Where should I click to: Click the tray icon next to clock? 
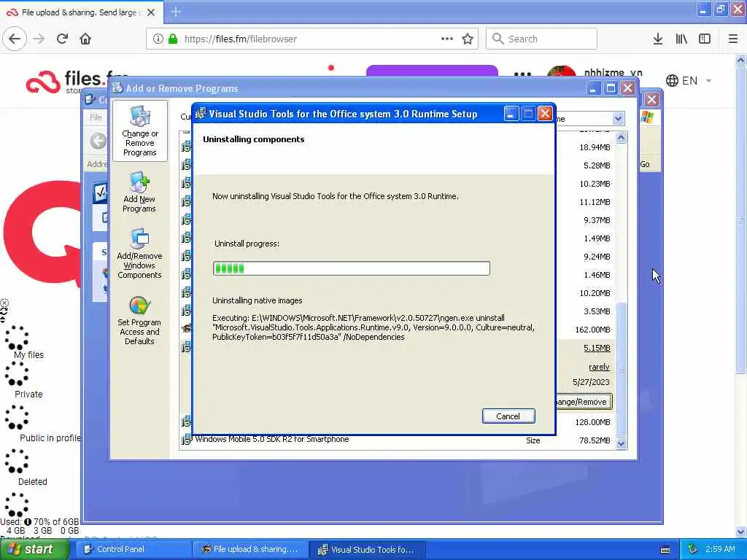point(693,549)
